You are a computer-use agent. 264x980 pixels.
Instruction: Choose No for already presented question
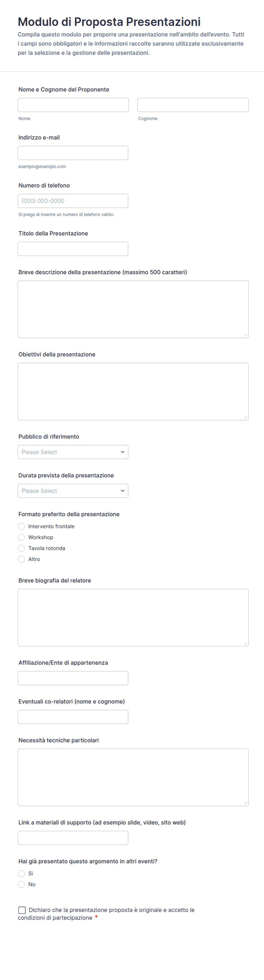pyautogui.click(x=21, y=884)
